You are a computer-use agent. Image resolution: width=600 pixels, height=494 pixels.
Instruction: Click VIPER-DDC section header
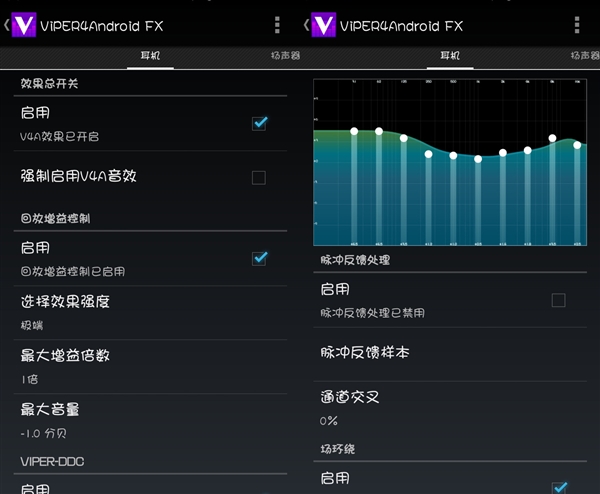tap(52, 461)
